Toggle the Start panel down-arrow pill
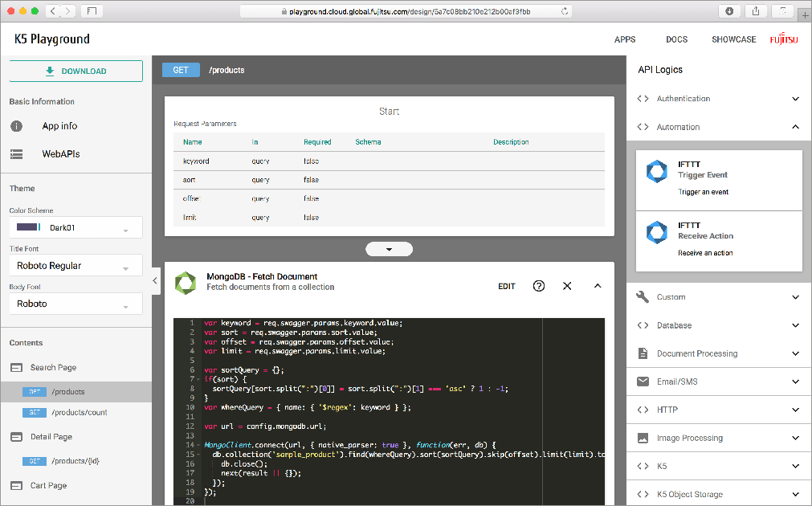 pos(389,249)
